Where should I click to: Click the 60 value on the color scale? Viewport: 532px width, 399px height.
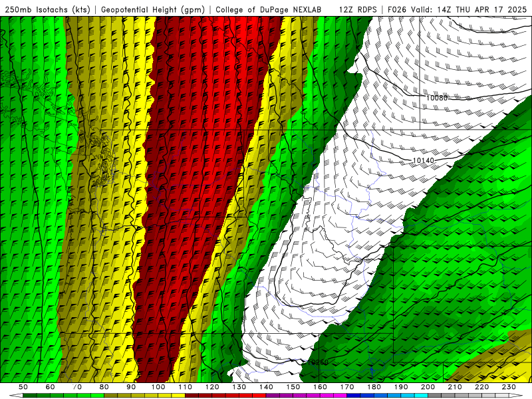[x=50, y=387]
